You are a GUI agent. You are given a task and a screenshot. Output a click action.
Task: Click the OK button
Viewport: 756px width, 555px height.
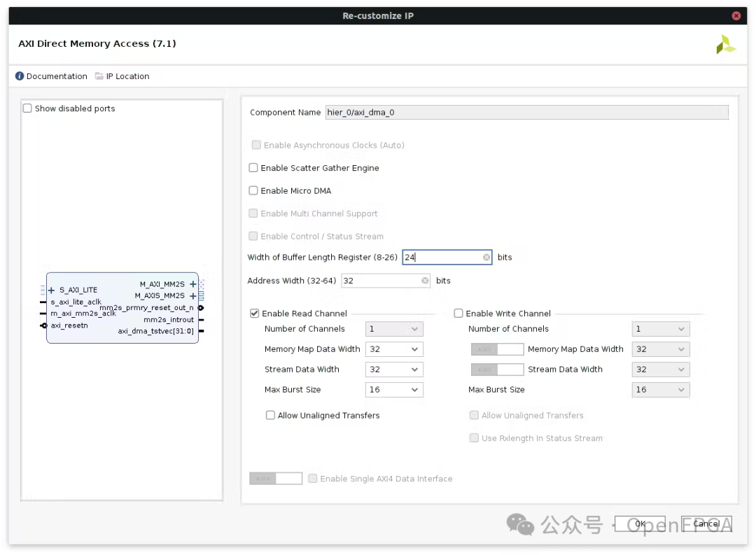[640, 524]
